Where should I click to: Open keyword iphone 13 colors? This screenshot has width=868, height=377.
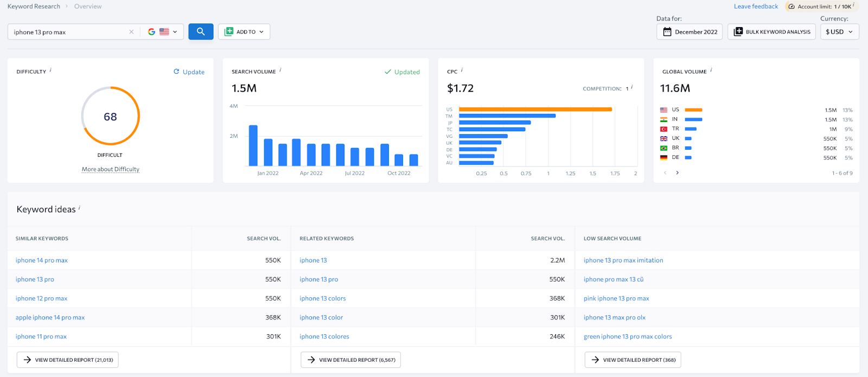click(322, 298)
